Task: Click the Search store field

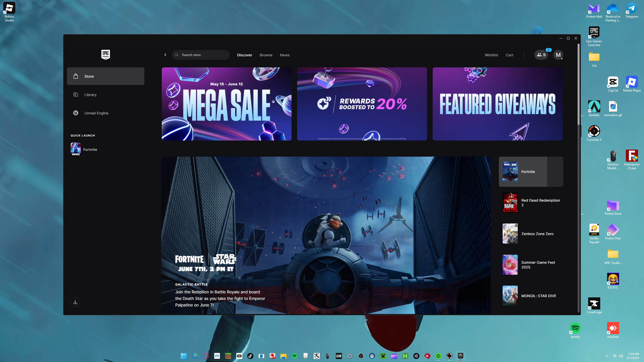Action: pyautogui.click(x=201, y=55)
